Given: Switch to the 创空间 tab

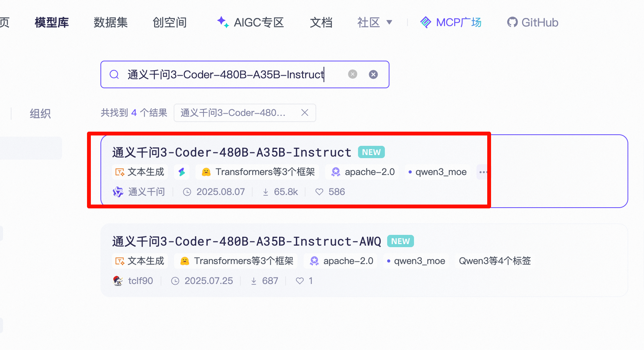Looking at the screenshot, I should pos(169,22).
